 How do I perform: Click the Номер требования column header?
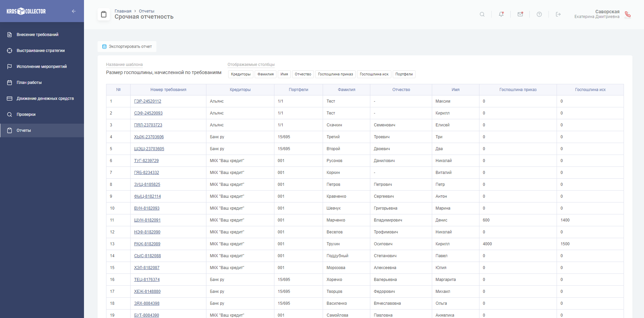point(168,90)
